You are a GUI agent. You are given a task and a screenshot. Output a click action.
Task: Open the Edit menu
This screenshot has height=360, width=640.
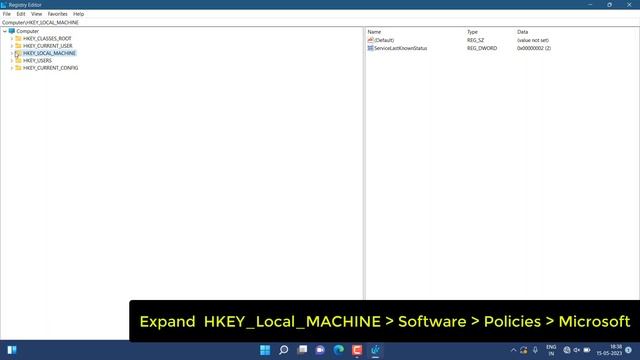tap(21, 14)
